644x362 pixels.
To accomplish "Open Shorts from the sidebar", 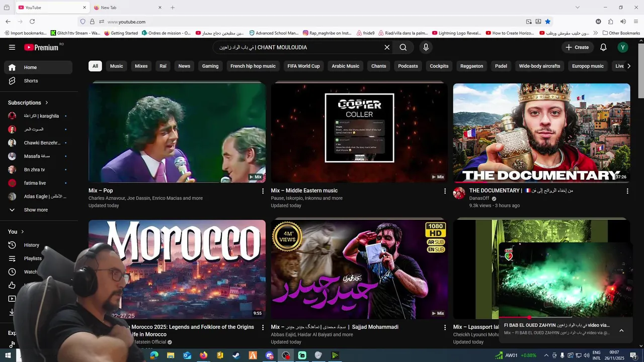I will (38, 80).
